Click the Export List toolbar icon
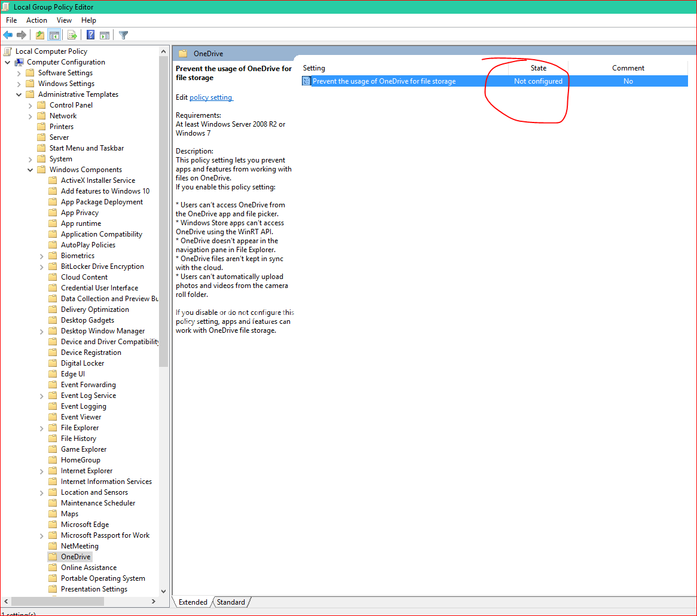 (72, 35)
